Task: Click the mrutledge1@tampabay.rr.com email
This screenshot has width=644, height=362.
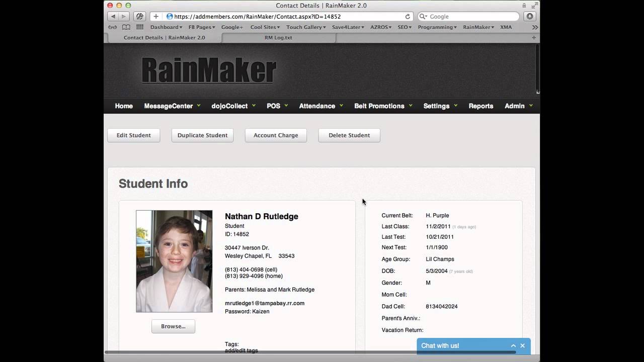Action: point(265,303)
